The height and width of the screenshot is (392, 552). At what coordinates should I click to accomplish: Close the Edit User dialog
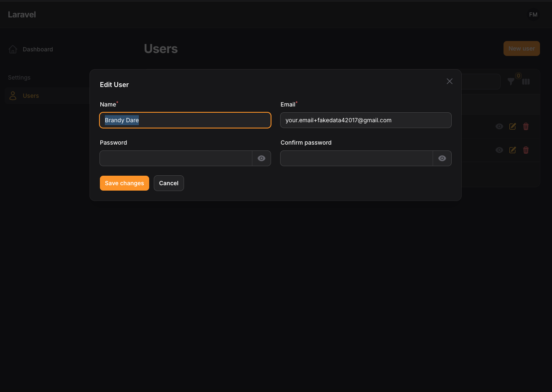(x=450, y=81)
